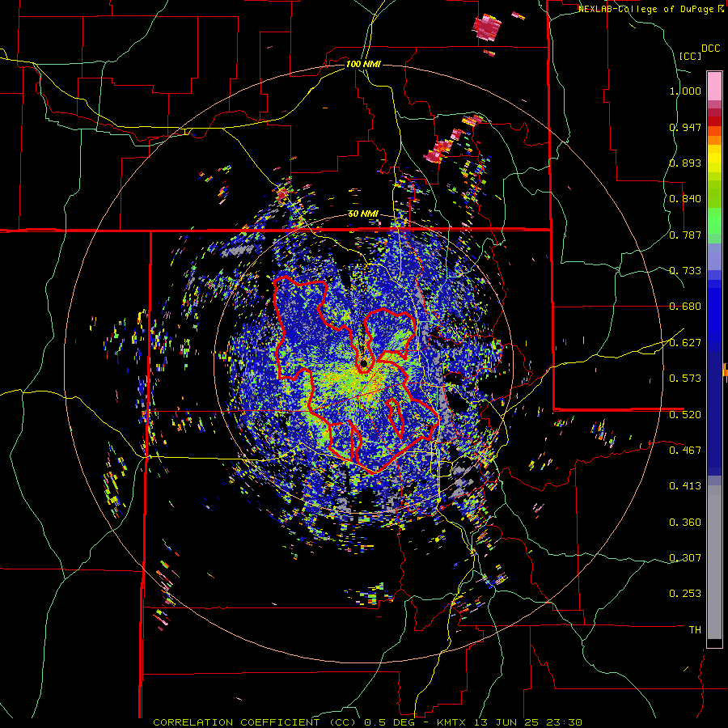Select the 0.520 scale value
The height and width of the screenshot is (728, 728).
pyautogui.click(x=685, y=414)
